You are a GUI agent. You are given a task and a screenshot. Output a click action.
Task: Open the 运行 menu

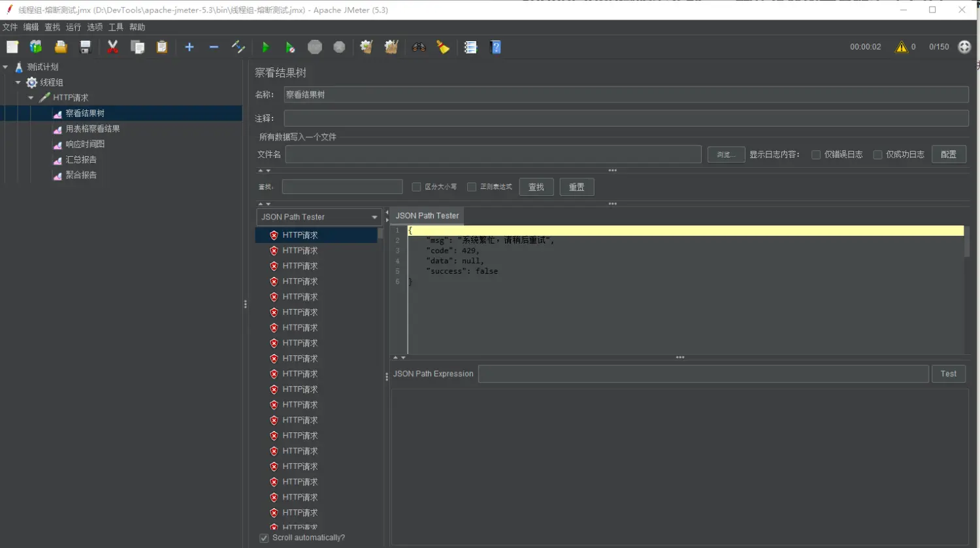tap(73, 27)
